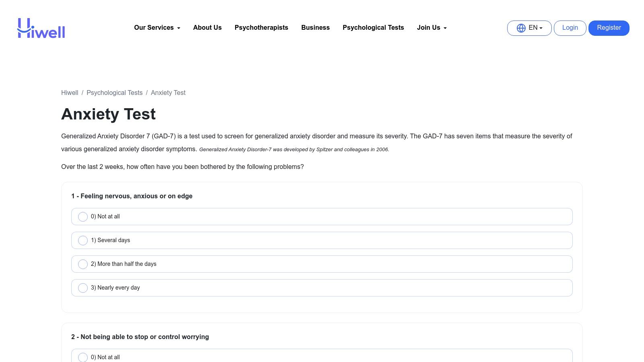This screenshot has height=362, width=644.
Task: Open the About Us page
Action: click(207, 28)
